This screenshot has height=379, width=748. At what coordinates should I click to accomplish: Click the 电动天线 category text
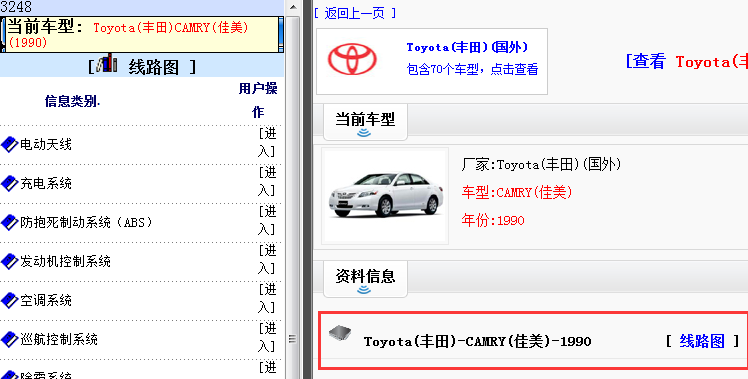click(x=46, y=144)
